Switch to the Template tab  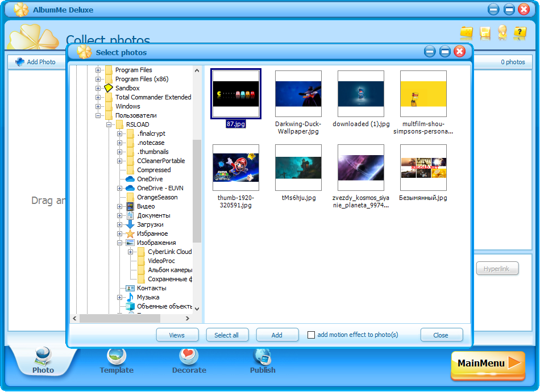pos(117,361)
